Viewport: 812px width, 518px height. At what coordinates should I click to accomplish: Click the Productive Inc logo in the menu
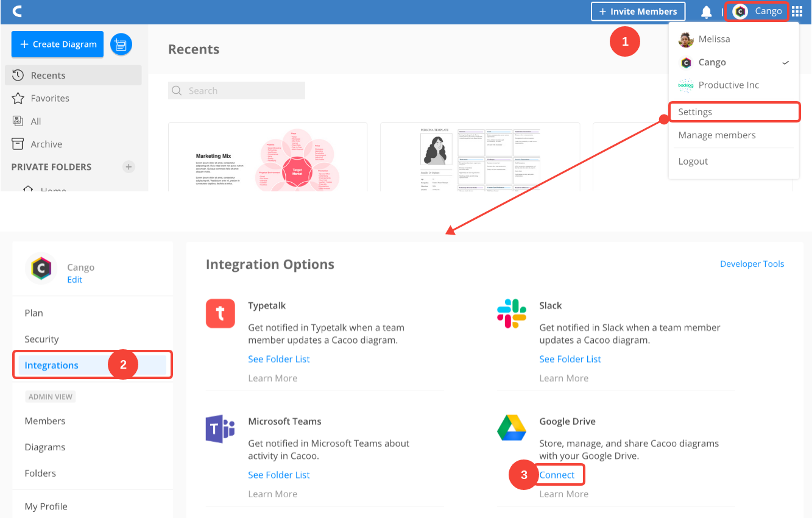click(686, 85)
